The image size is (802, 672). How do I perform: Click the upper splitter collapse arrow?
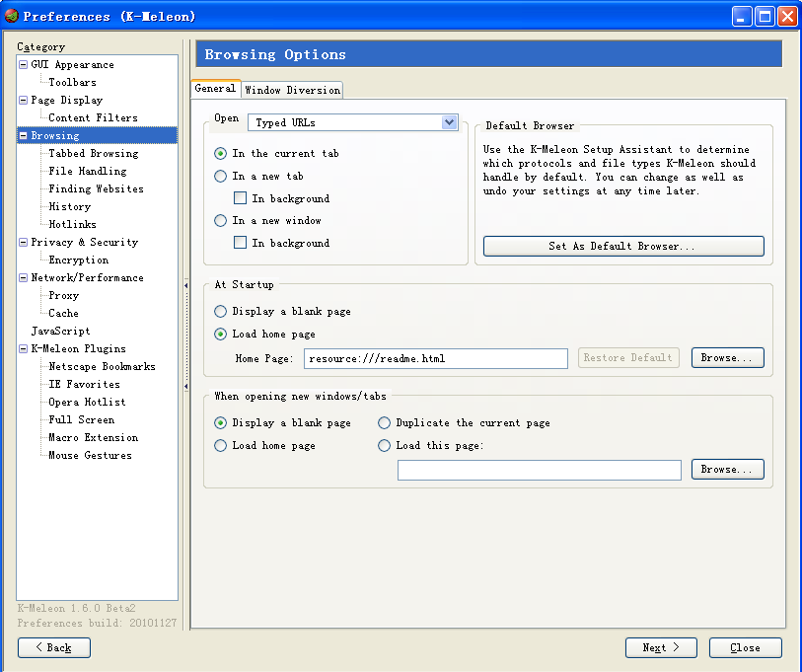click(185, 286)
